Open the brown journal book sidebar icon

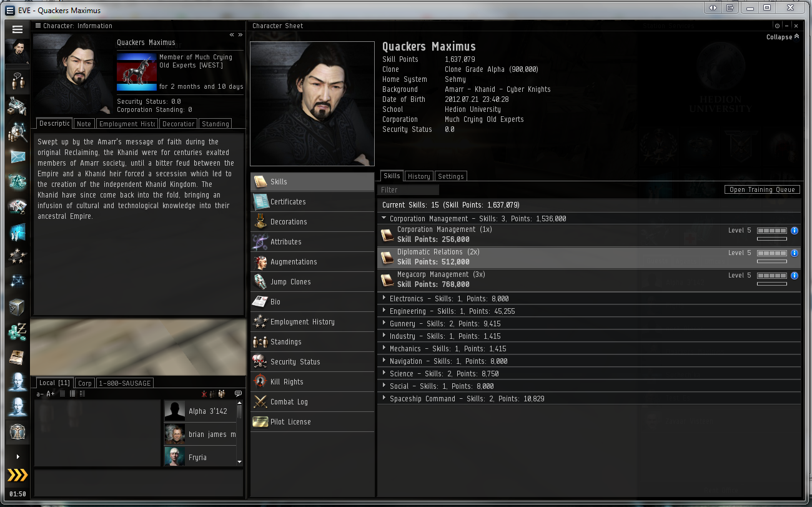click(17, 357)
